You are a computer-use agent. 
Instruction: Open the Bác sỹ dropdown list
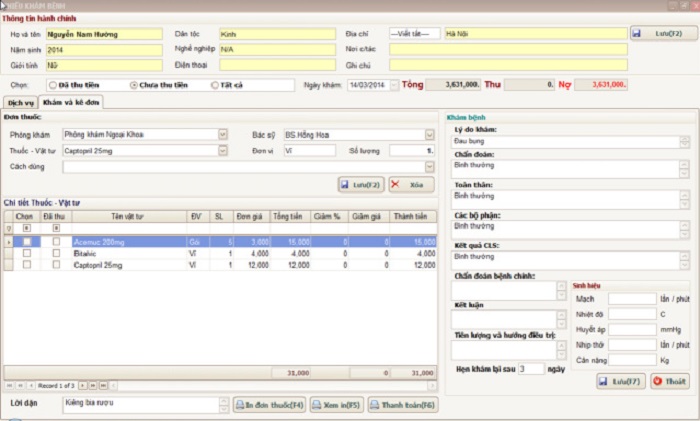coord(431,133)
